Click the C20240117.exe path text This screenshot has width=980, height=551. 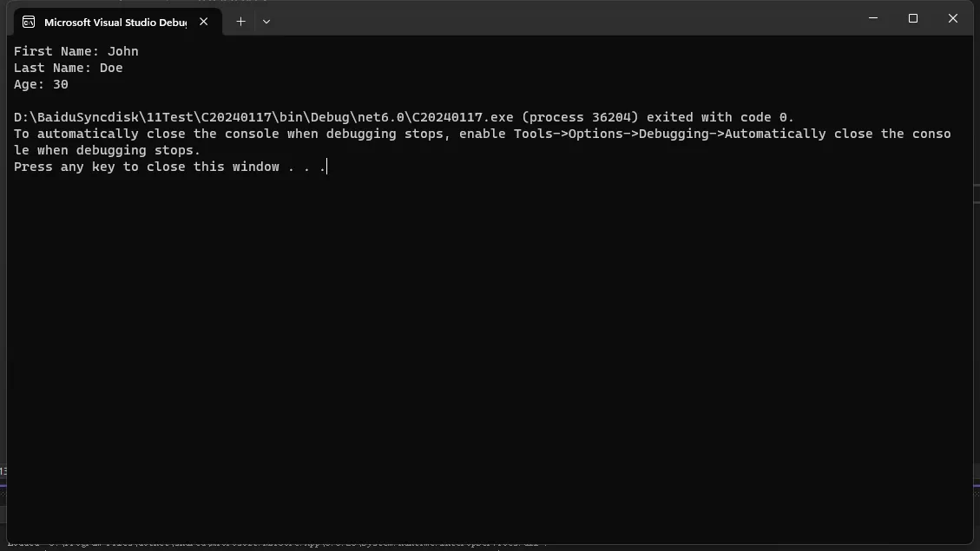tap(264, 117)
